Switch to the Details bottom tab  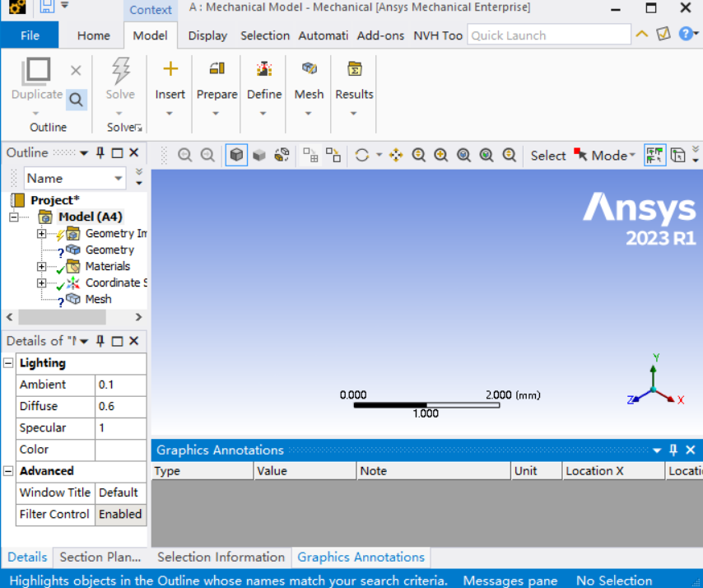(x=27, y=557)
